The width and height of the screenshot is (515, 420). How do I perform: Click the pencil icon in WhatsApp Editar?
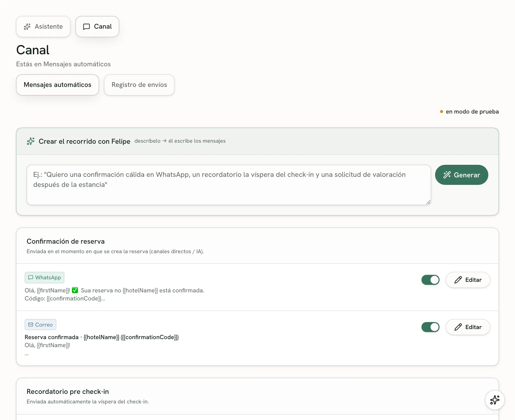tap(458, 280)
